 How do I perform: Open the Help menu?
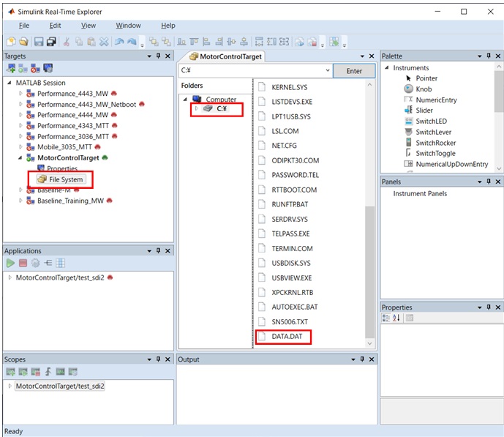coord(168,26)
